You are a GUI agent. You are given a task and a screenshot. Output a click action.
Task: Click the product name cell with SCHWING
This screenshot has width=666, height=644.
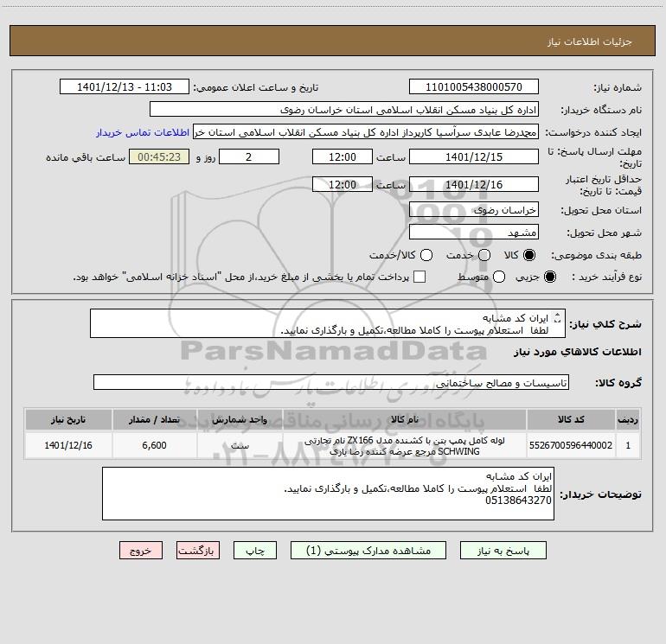tap(405, 445)
